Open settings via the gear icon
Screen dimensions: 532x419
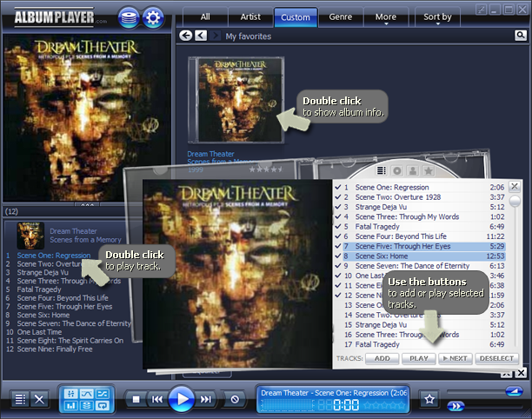coord(153,17)
